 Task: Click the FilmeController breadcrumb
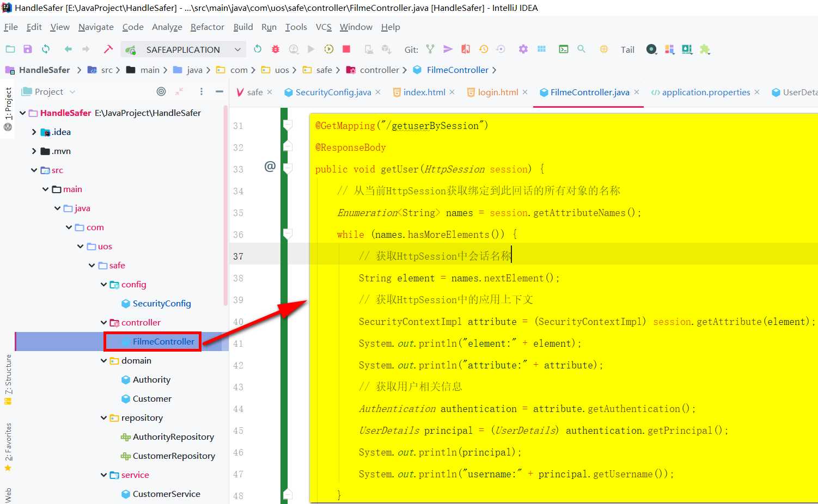[x=457, y=70]
